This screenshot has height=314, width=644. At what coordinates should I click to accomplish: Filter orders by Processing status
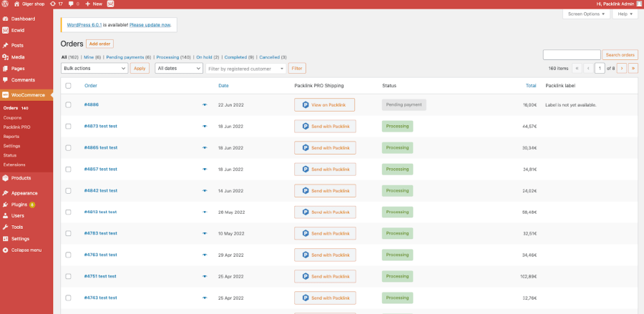click(x=167, y=57)
